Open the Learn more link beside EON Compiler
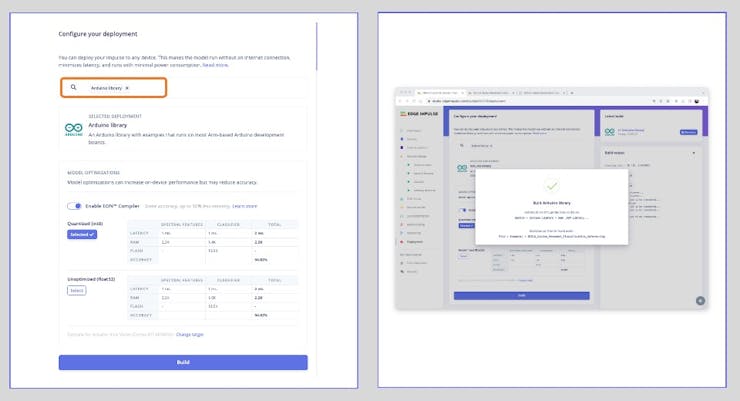The height and width of the screenshot is (401, 740). pyautogui.click(x=244, y=206)
